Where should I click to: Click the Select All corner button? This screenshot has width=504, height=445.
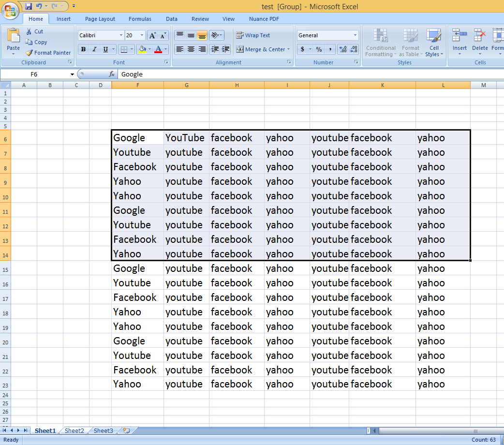pos(5,85)
